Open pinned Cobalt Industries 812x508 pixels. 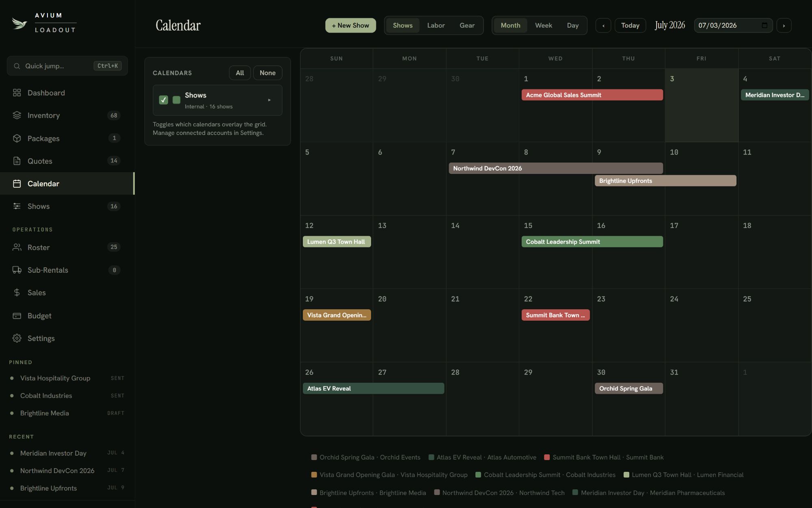pos(67,395)
